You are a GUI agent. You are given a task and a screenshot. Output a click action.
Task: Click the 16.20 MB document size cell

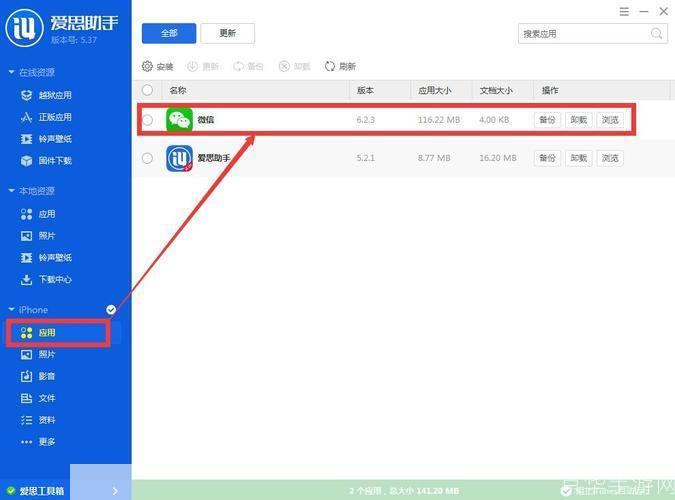coord(498,158)
